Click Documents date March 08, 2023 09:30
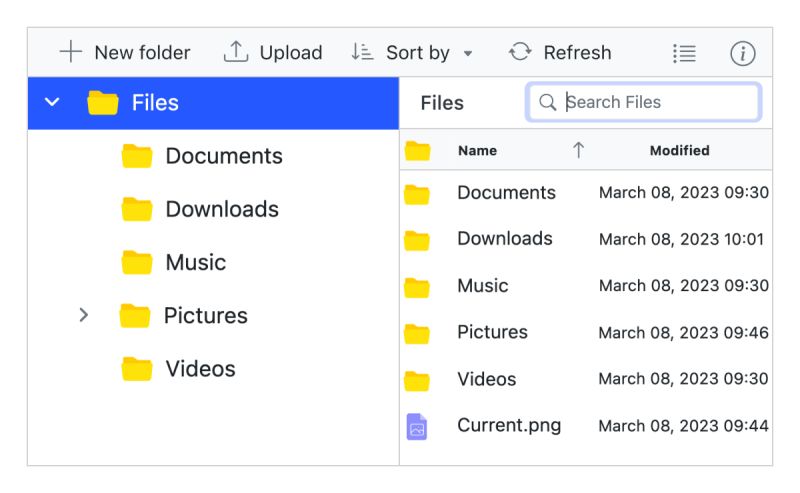 click(x=684, y=192)
